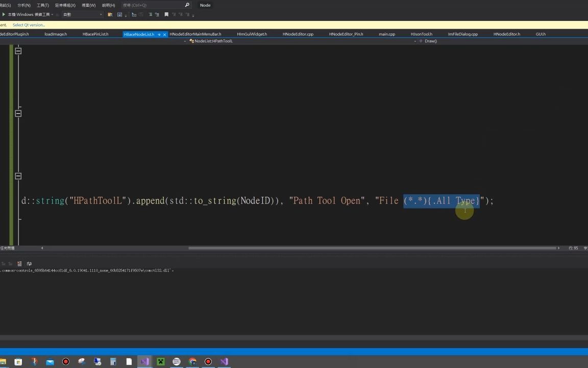Switch to the HNodeEditorMainMenuBar.h tab
The height and width of the screenshot is (368, 588).
pyautogui.click(x=195, y=34)
